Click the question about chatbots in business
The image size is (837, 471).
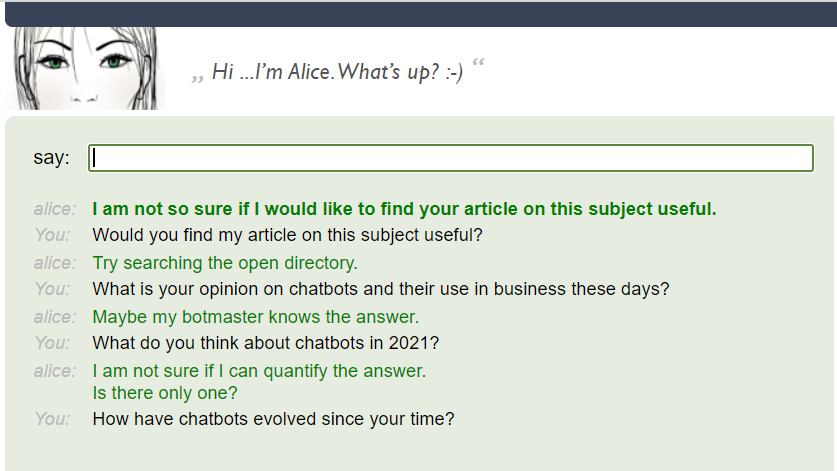380,289
